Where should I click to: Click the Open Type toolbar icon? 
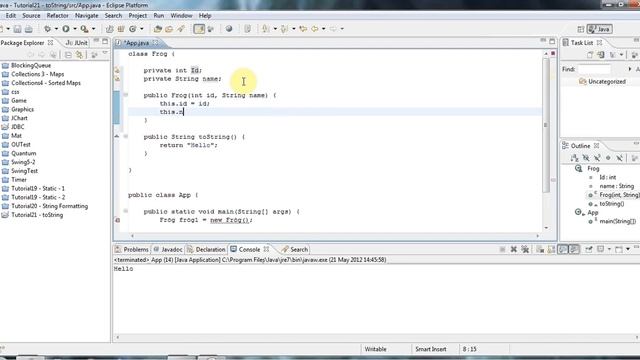click(x=158, y=29)
